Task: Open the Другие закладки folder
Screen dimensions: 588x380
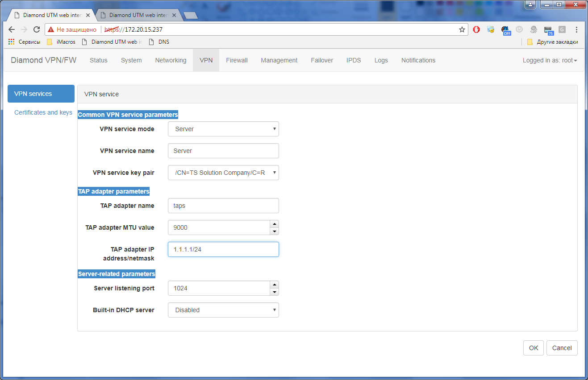Action: (x=553, y=42)
